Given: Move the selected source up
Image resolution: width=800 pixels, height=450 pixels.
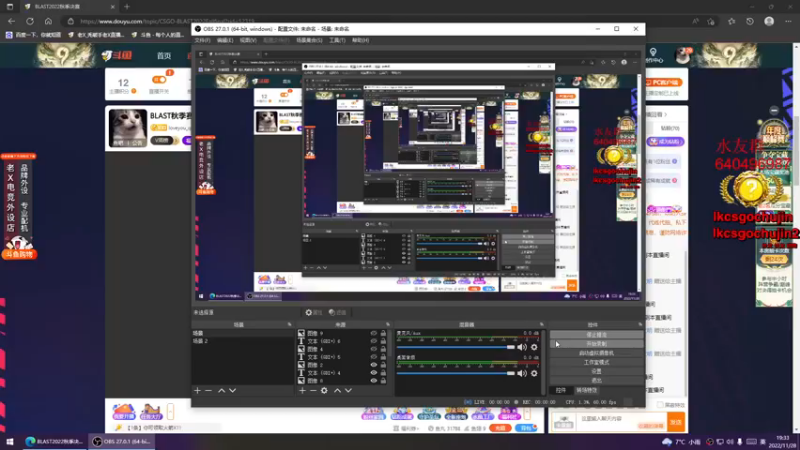Looking at the screenshot, I should coord(337,390).
